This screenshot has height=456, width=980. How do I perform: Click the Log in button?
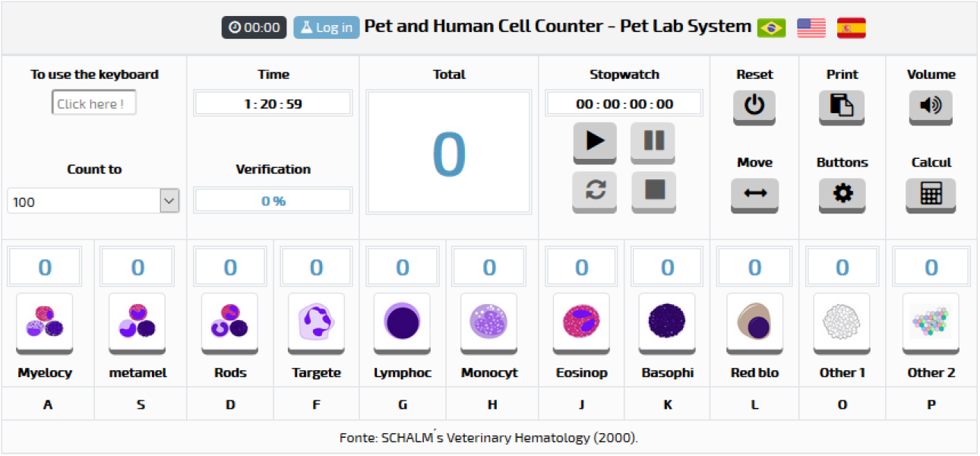click(327, 27)
